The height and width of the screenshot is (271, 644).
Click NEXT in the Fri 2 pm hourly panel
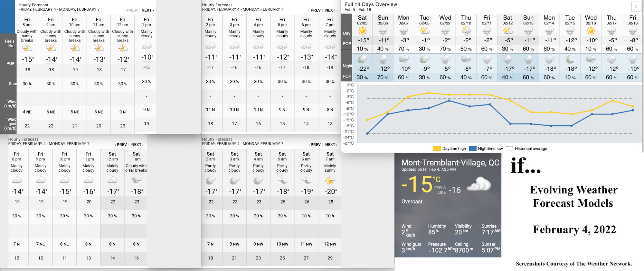[331, 10]
